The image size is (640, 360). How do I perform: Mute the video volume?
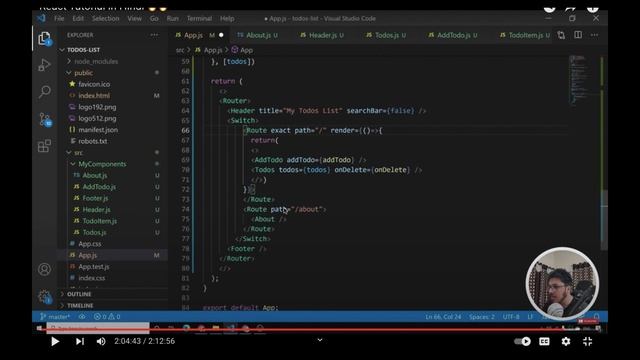[101, 341]
